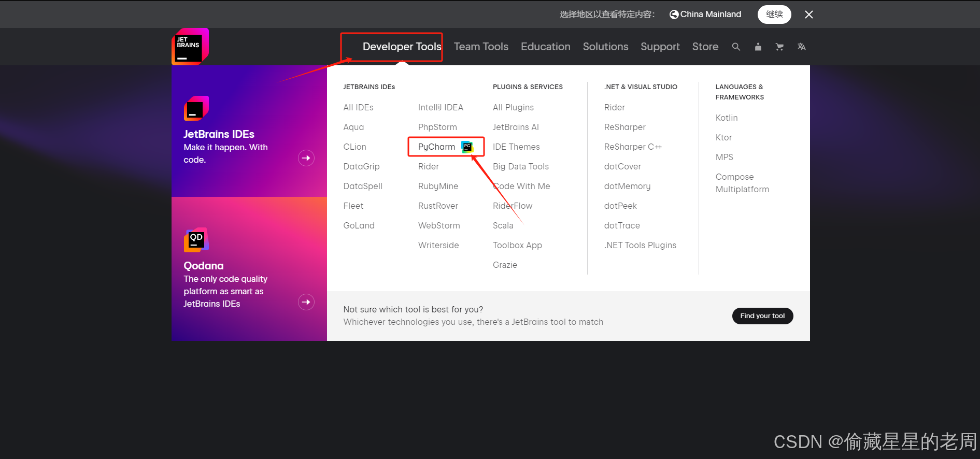This screenshot has height=459, width=980.
Task: Open the Compose Multiplatform link
Action: coord(742,183)
